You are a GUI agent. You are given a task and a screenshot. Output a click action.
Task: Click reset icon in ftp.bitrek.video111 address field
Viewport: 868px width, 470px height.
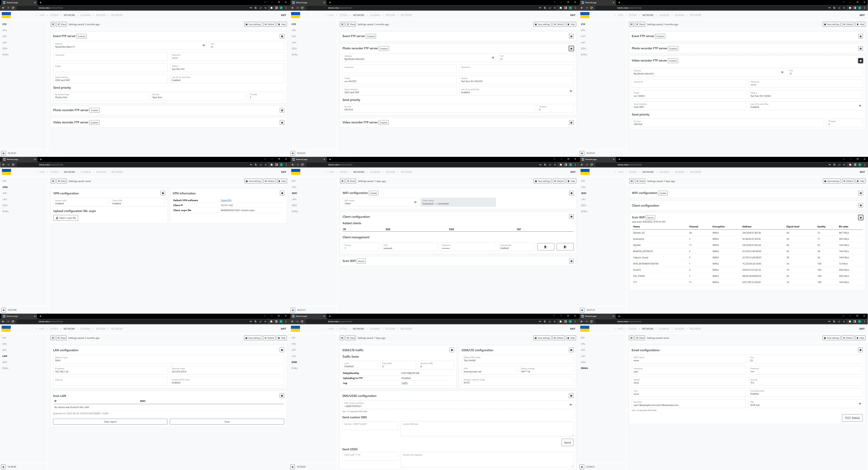coord(203,46)
